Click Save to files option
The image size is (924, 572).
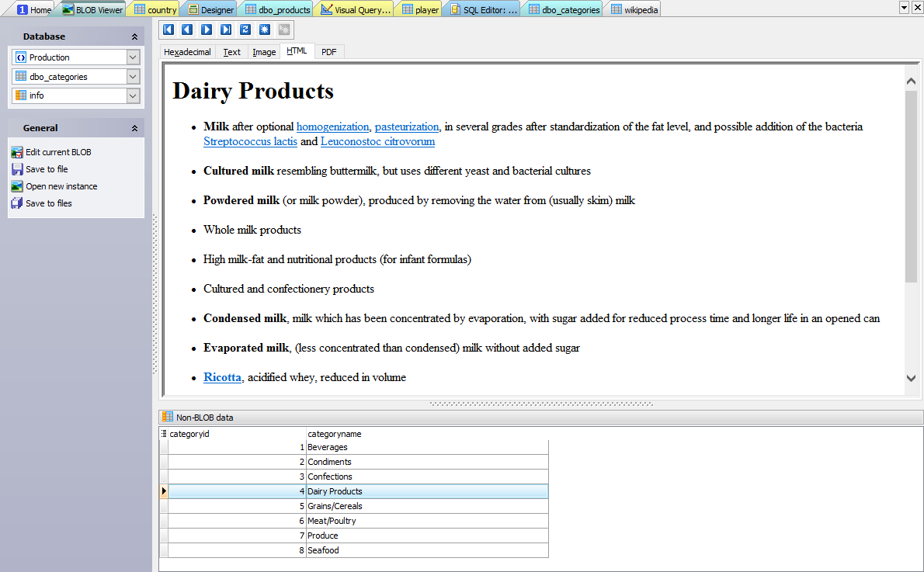click(48, 203)
